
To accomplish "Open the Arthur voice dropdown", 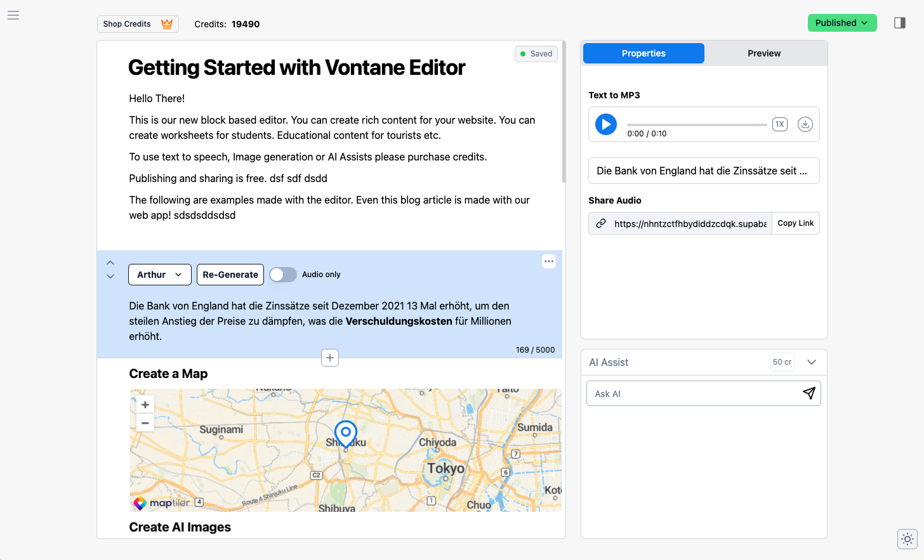I will [160, 275].
